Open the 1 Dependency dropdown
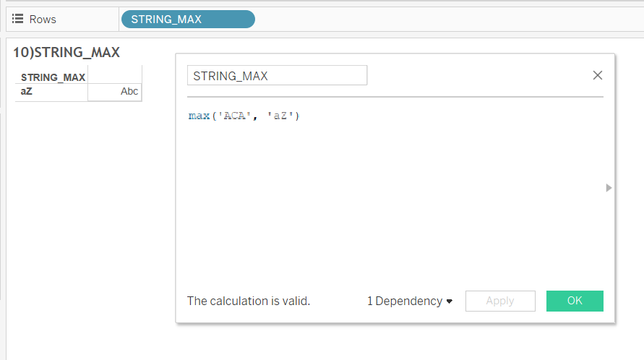The height and width of the screenshot is (360, 644). [x=410, y=301]
